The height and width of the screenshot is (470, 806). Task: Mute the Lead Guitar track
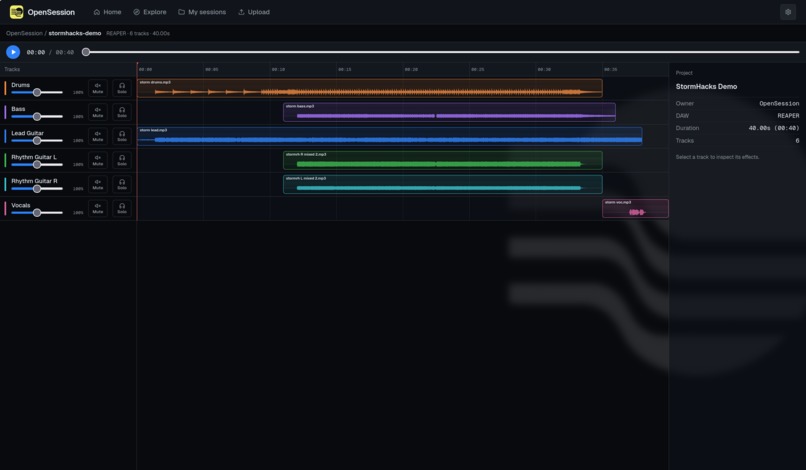click(x=98, y=136)
